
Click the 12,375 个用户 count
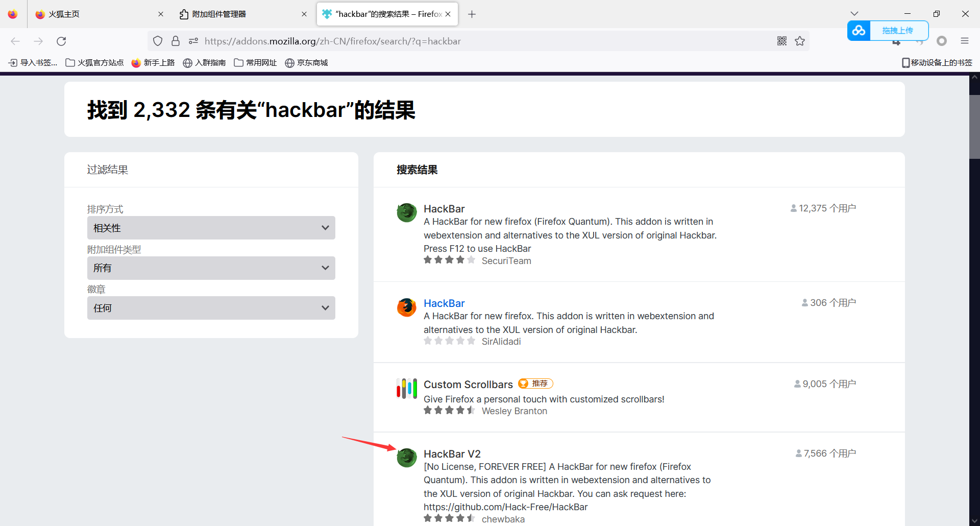click(x=823, y=208)
